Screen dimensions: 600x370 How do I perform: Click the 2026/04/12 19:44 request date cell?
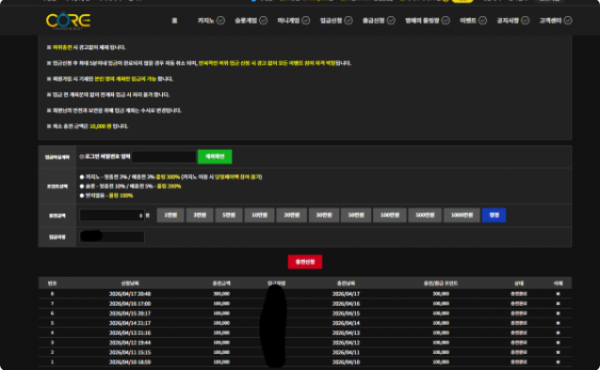130,342
